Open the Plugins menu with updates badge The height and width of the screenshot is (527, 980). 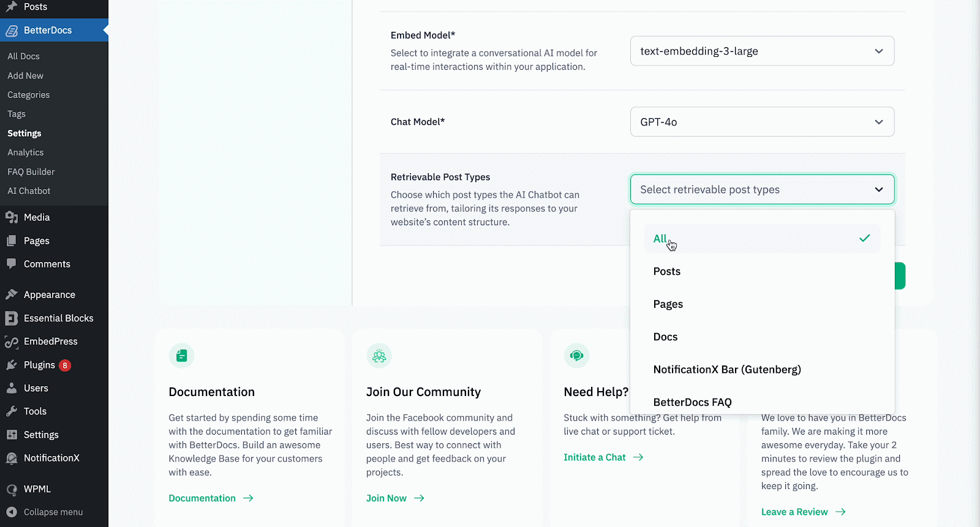pos(40,365)
